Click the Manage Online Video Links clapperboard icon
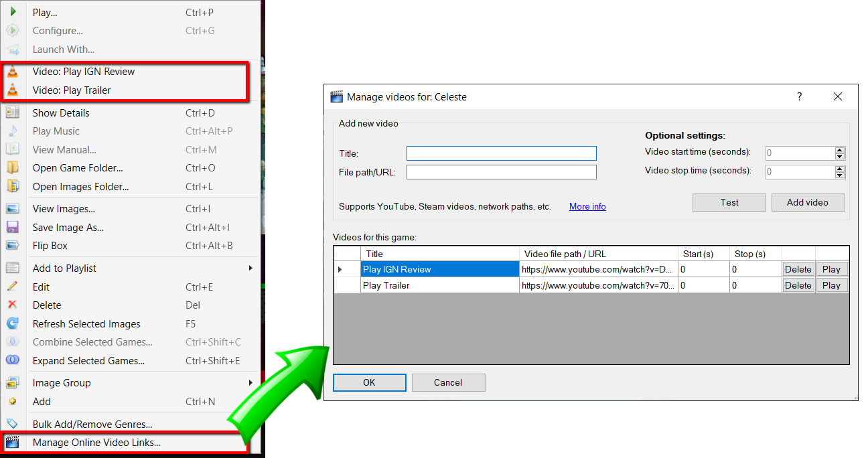Image resolution: width=868 pixels, height=458 pixels. (13, 442)
